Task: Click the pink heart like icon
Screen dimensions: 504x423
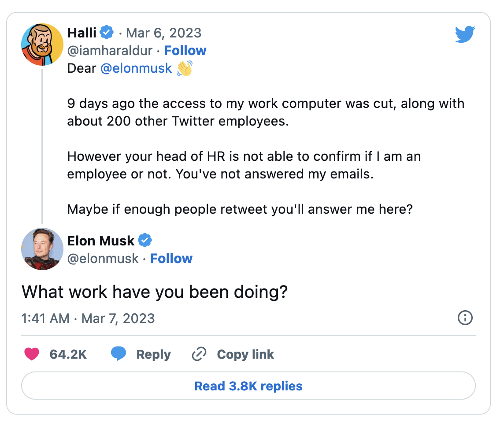Action: point(32,354)
